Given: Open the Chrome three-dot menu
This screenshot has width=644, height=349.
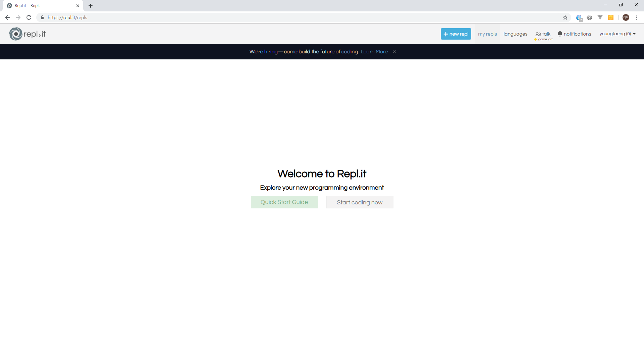Looking at the screenshot, I should [637, 17].
